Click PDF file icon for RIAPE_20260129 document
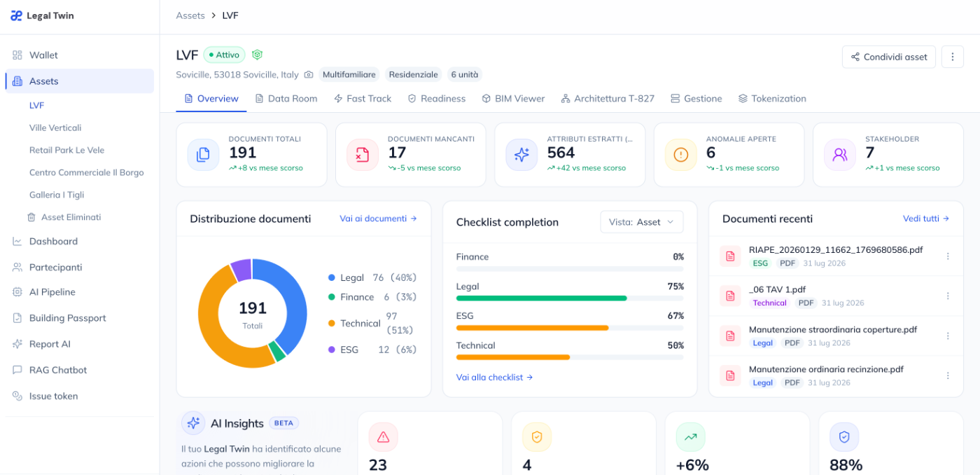Screen dimensions: 980x475 click(730, 256)
